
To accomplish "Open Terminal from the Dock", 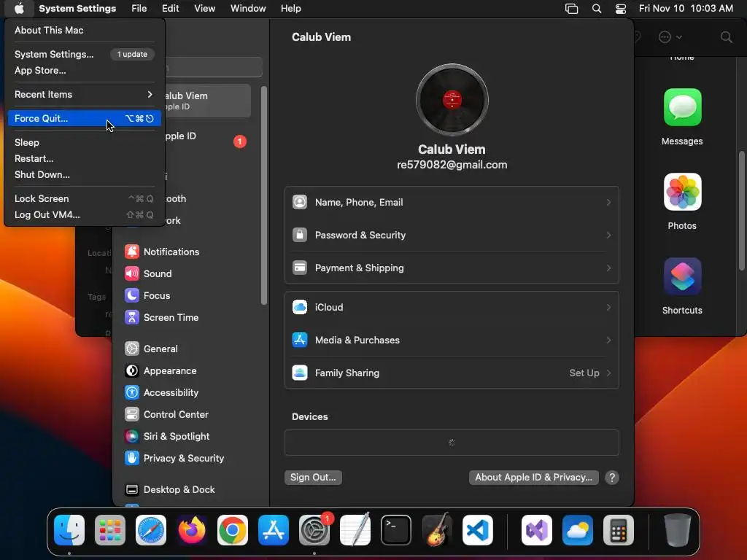I will (x=396, y=529).
